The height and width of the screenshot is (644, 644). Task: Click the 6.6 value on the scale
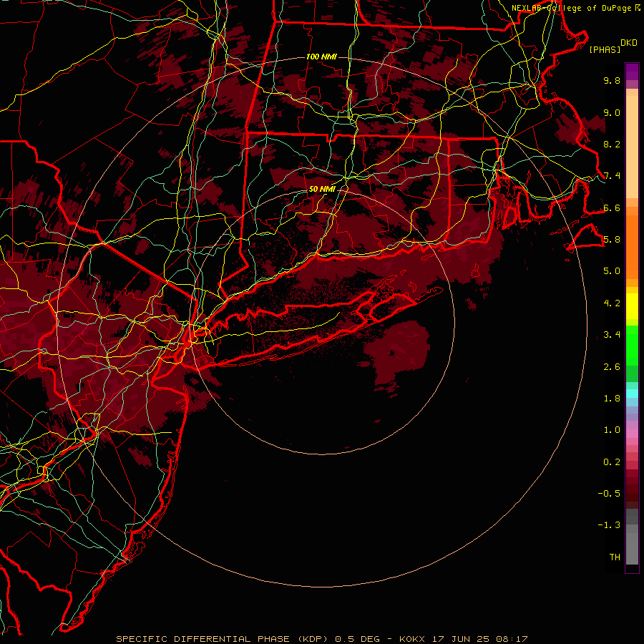coord(612,208)
